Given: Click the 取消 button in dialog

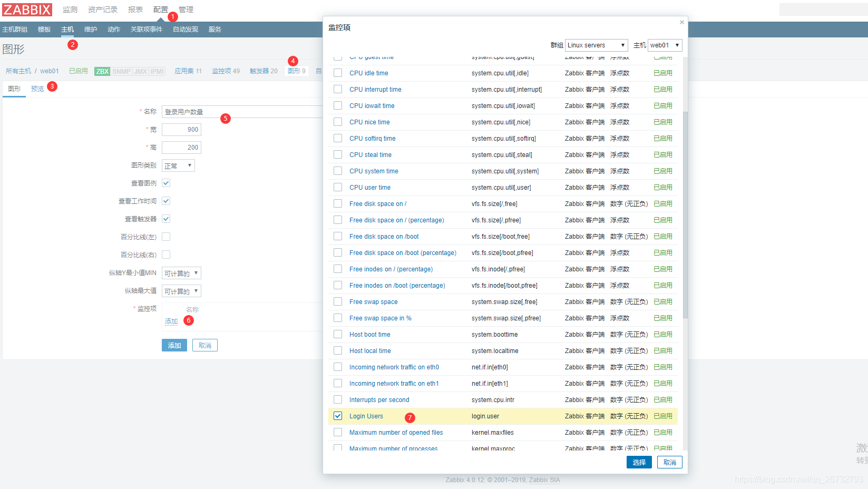Looking at the screenshot, I should click(670, 462).
